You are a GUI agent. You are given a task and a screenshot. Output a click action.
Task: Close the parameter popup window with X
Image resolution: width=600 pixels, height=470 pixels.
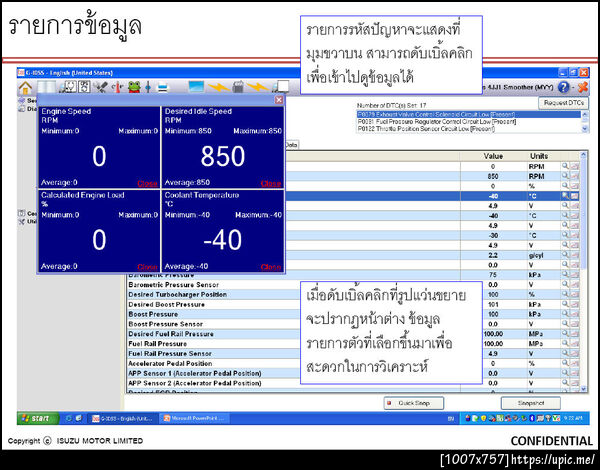click(279, 100)
